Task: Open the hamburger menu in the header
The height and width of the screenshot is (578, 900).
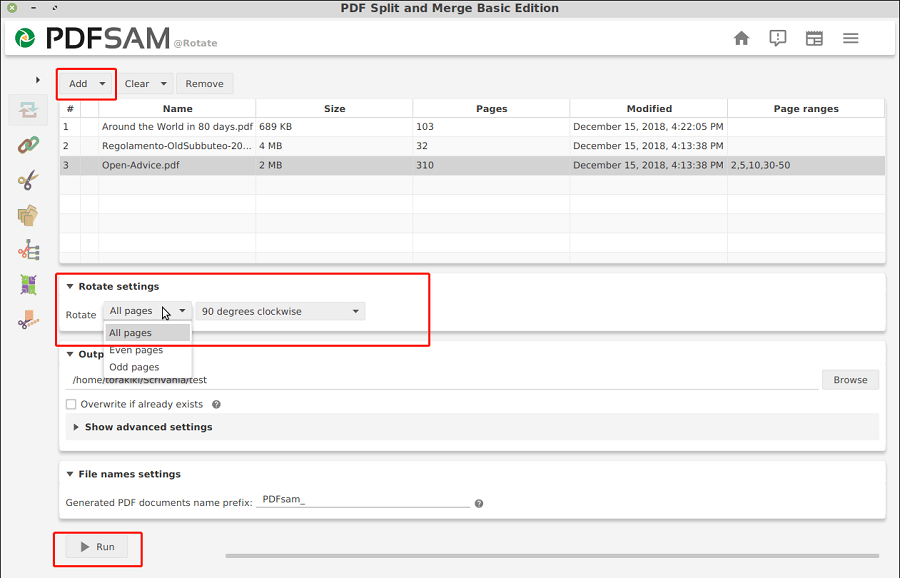Action: tap(850, 38)
